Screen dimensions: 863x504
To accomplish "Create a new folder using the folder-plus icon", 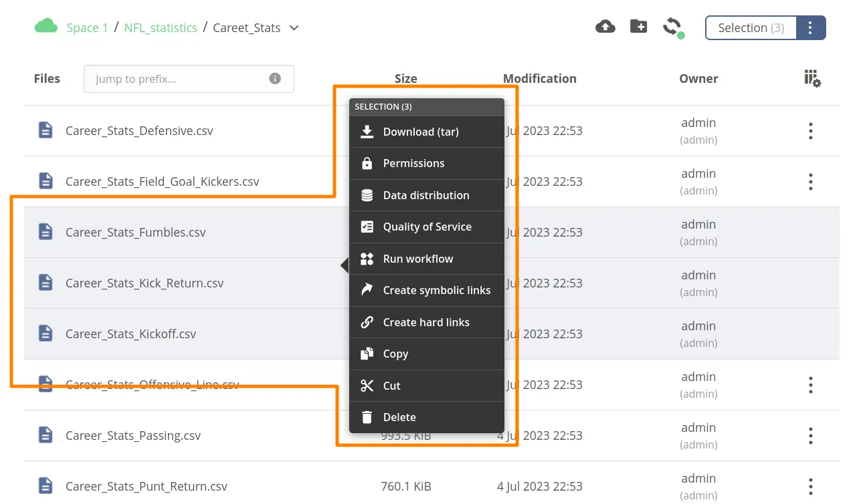I will [638, 26].
